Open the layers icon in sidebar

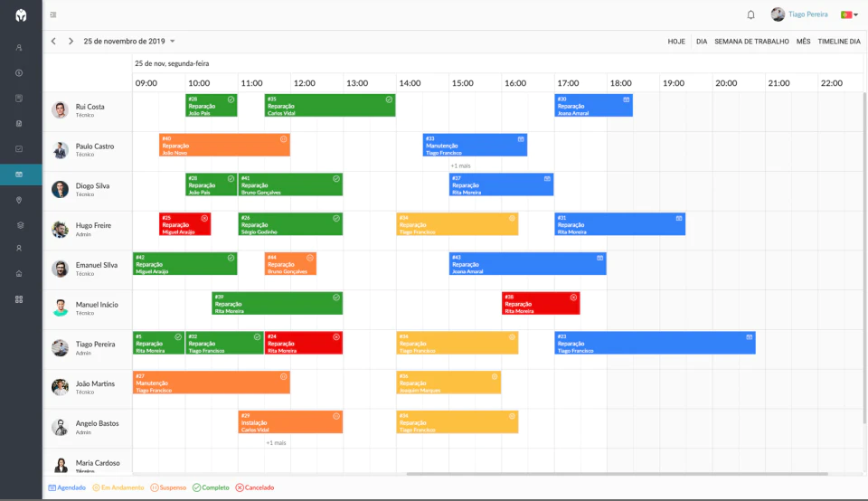tap(20, 225)
